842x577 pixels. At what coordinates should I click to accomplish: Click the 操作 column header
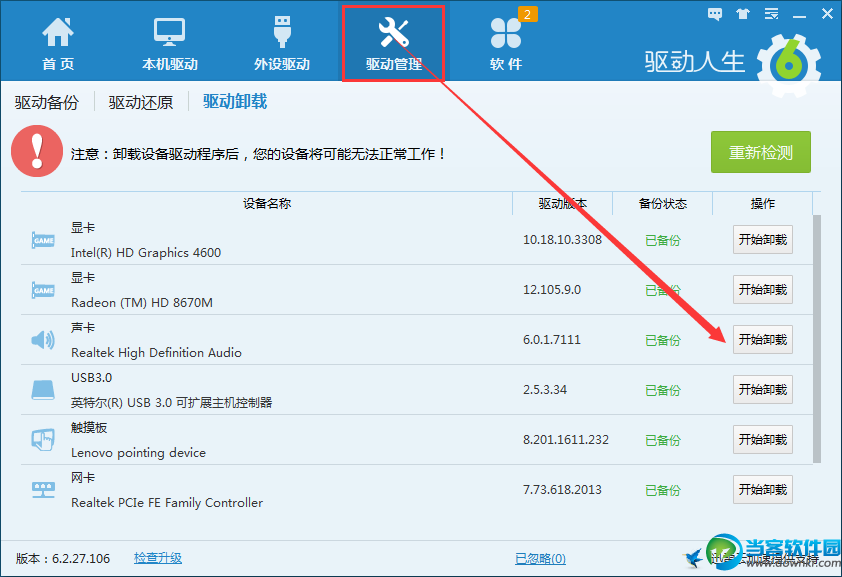(763, 203)
